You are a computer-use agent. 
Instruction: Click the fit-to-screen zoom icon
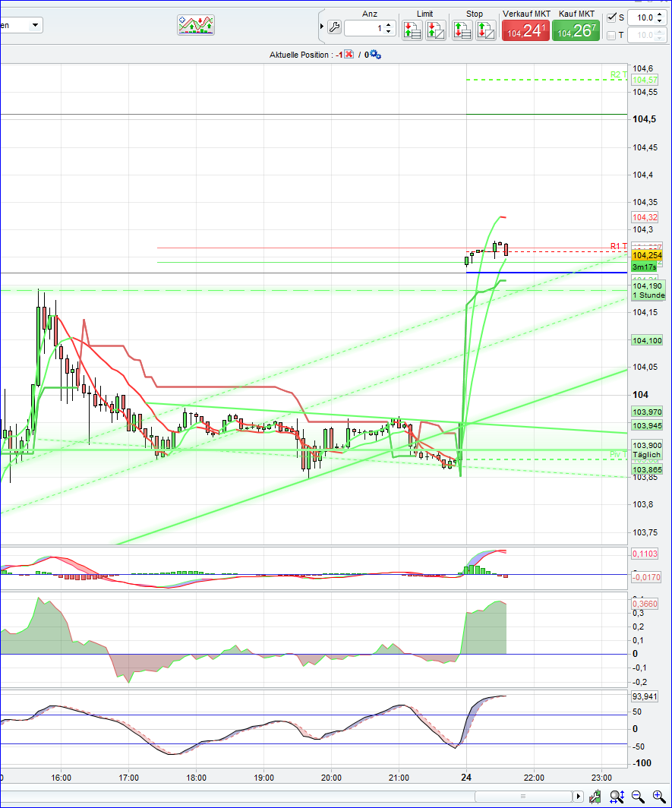click(x=617, y=797)
